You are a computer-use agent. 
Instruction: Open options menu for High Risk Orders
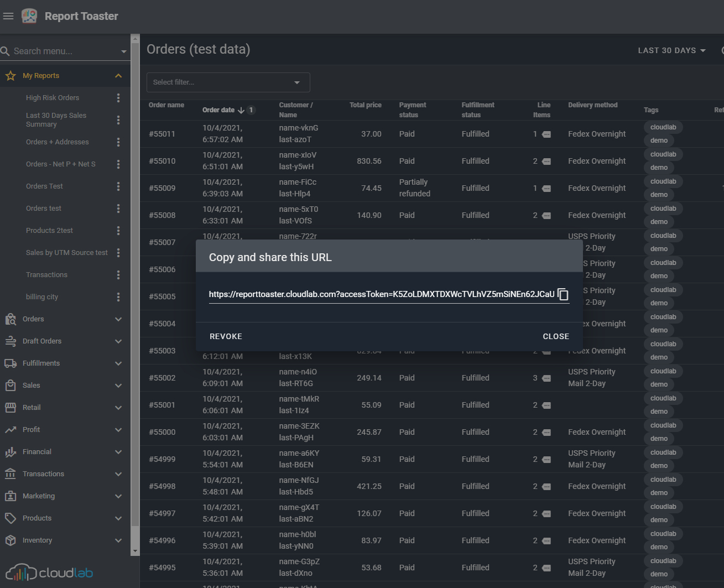point(118,98)
